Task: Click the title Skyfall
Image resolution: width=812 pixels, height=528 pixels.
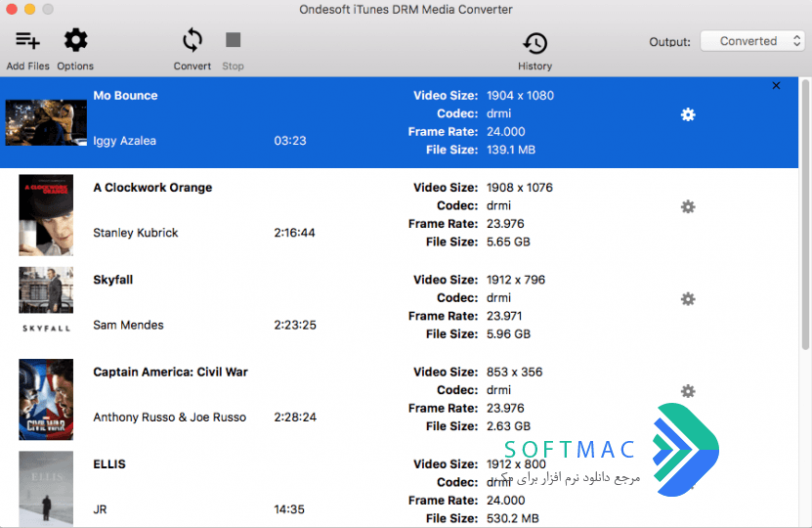Action: [113, 280]
